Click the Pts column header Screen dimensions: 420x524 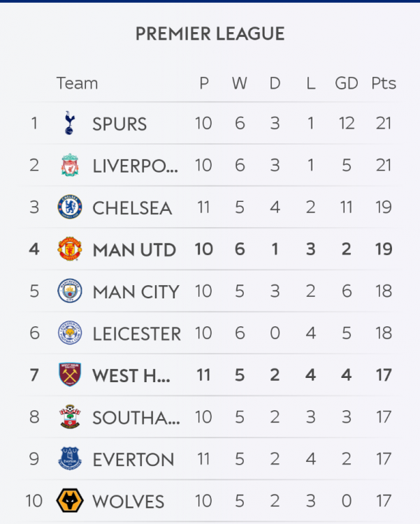pyautogui.click(x=383, y=83)
